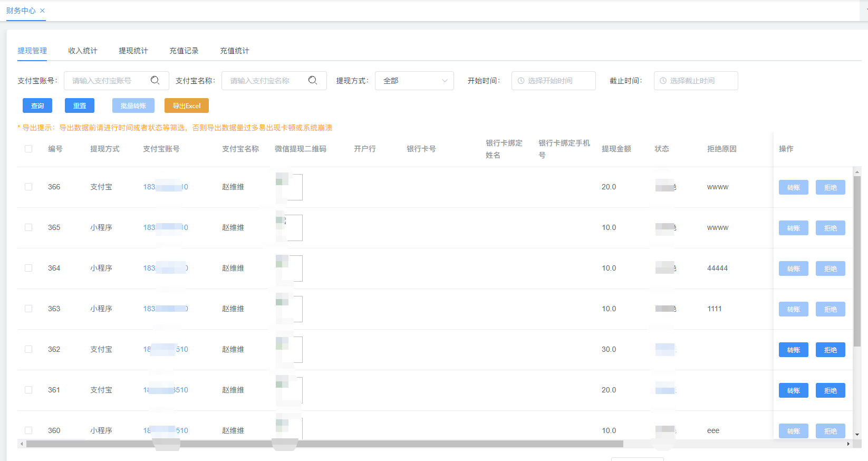This screenshot has width=868, height=461.
Task: Open the QR code thumbnail in row 362
Action: [289, 349]
